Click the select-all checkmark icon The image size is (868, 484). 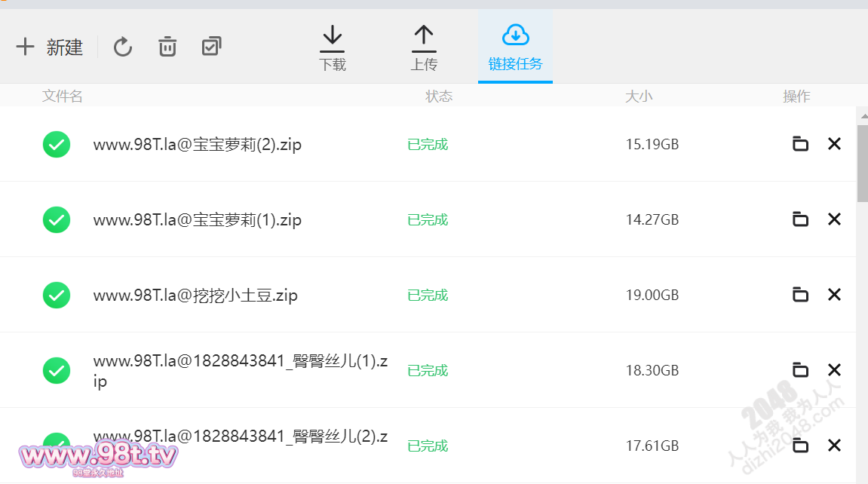pos(211,47)
